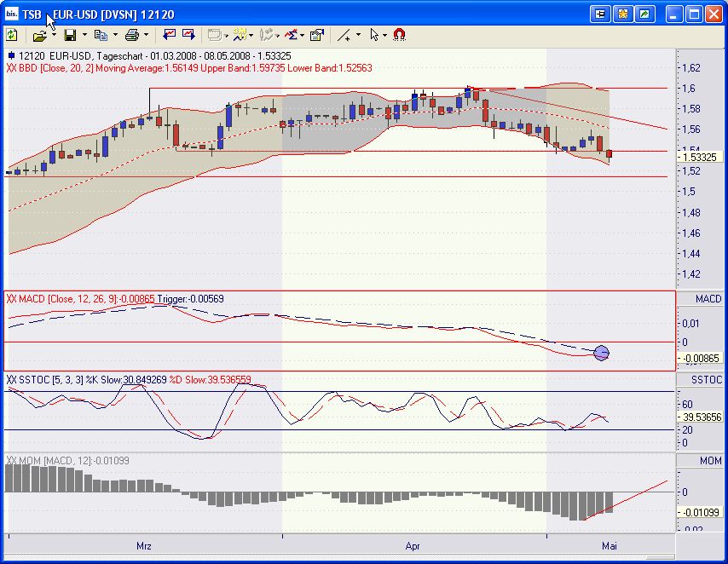Click the greyed chart layout icon

tap(215, 35)
